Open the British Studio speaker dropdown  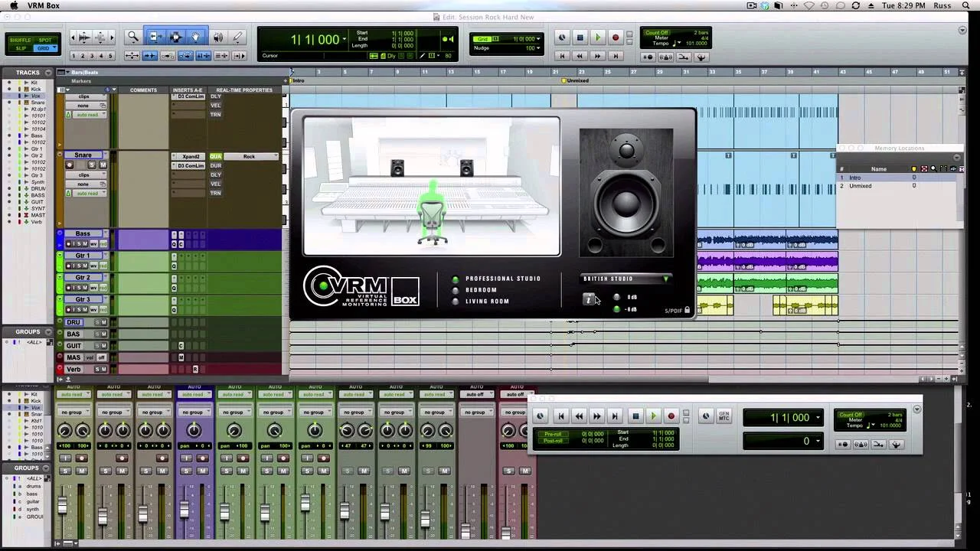click(665, 279)
